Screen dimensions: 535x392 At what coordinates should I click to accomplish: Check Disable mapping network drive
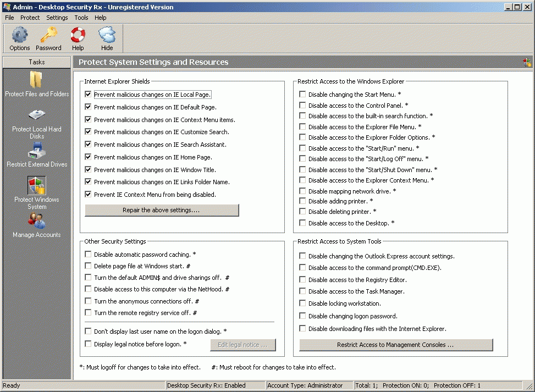pos(302,191)
